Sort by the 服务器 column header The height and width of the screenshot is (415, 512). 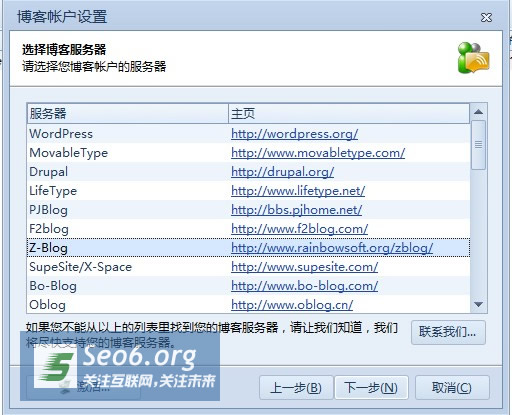tap(128, 114)
